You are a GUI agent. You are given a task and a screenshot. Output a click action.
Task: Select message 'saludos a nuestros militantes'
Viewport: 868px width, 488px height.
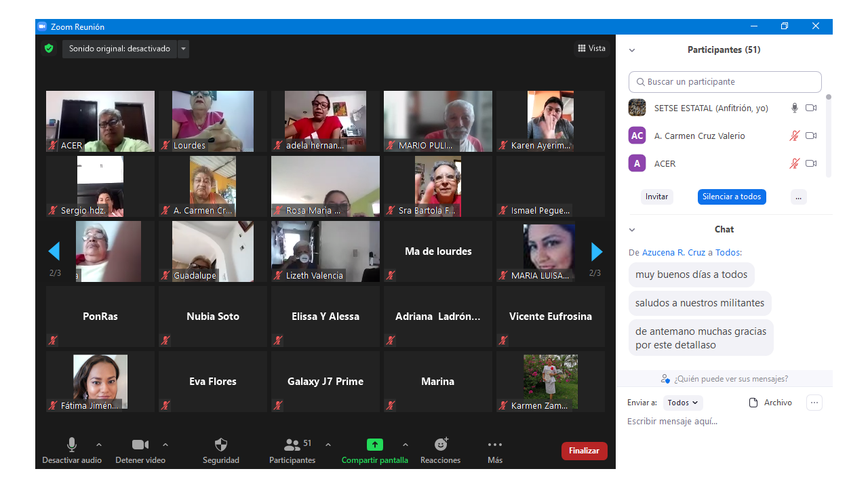[699, 303]
